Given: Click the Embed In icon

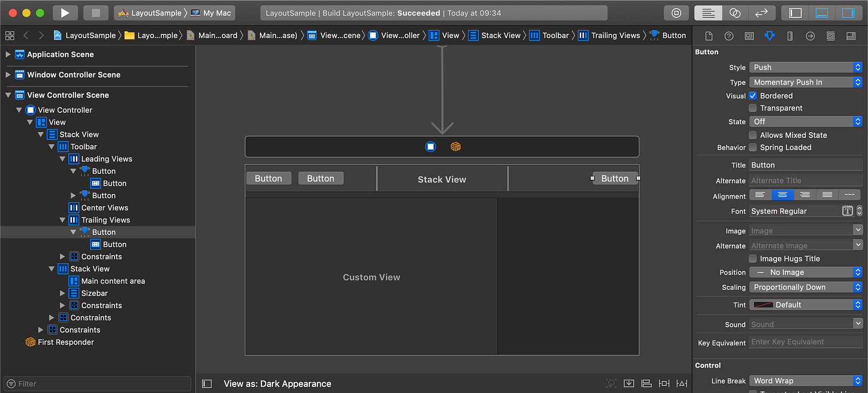Looking at the screenshot, I should [629, 384].
